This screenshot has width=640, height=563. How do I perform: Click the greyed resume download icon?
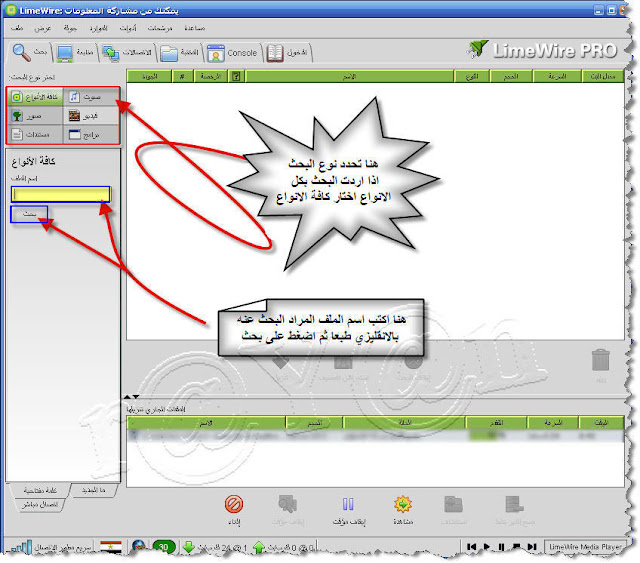click(x=287, y=504)
